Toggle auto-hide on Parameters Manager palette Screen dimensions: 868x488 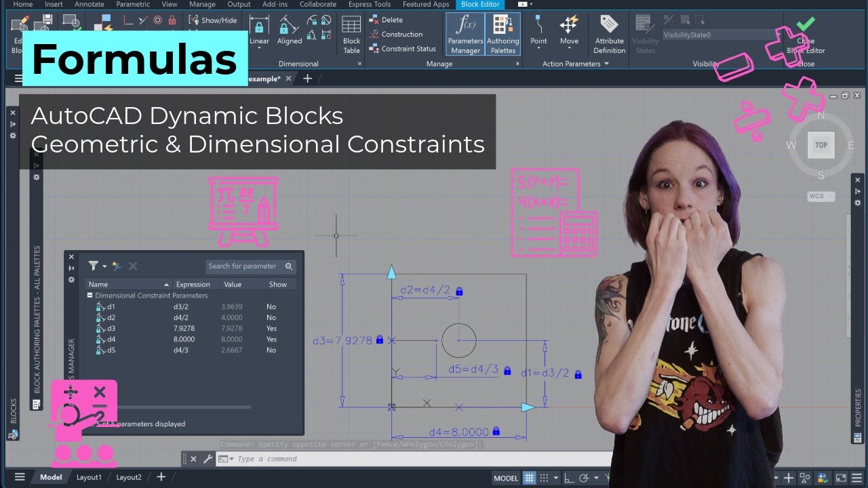tap(71, 268)
